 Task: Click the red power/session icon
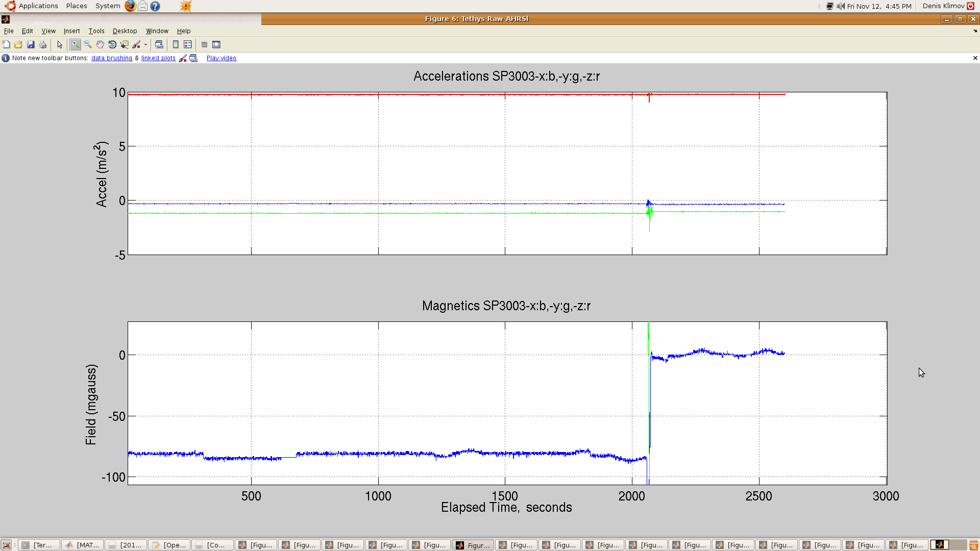pyautogui.click(x=971, y=6)
